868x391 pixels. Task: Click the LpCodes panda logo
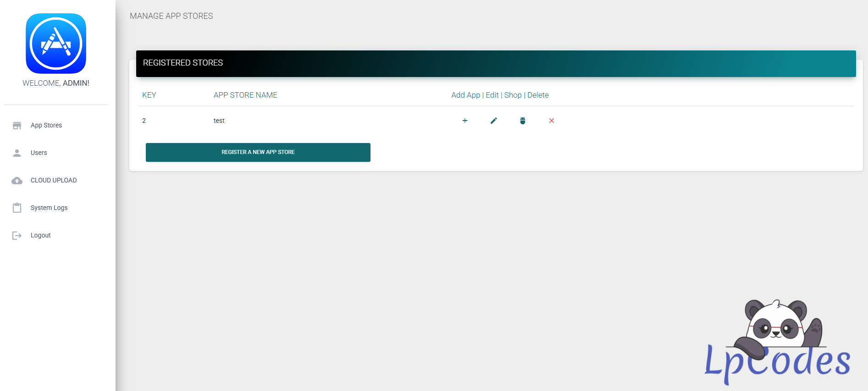778,341
